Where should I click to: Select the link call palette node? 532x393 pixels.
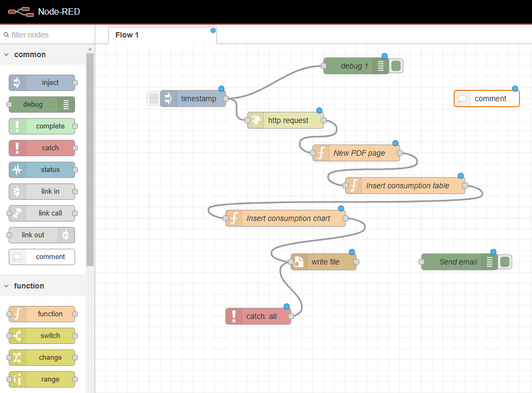pyautogui.click(x=42, y=213)
